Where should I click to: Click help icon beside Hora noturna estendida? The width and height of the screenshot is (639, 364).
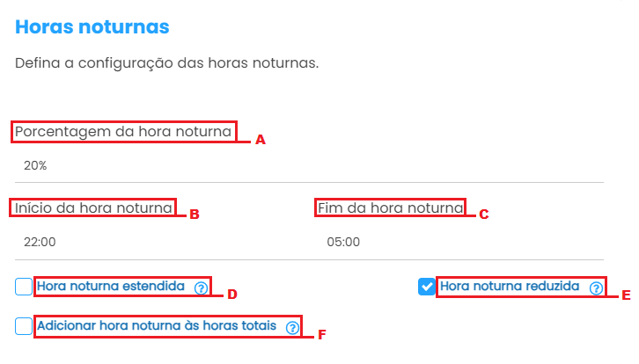[x=202, y=288]
